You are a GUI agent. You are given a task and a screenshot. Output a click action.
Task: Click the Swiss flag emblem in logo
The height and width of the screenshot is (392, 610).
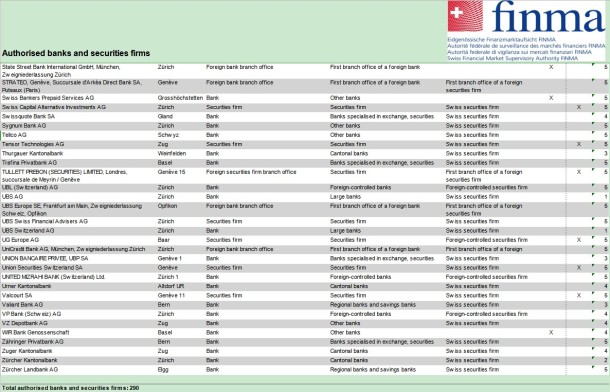(465, 16)
